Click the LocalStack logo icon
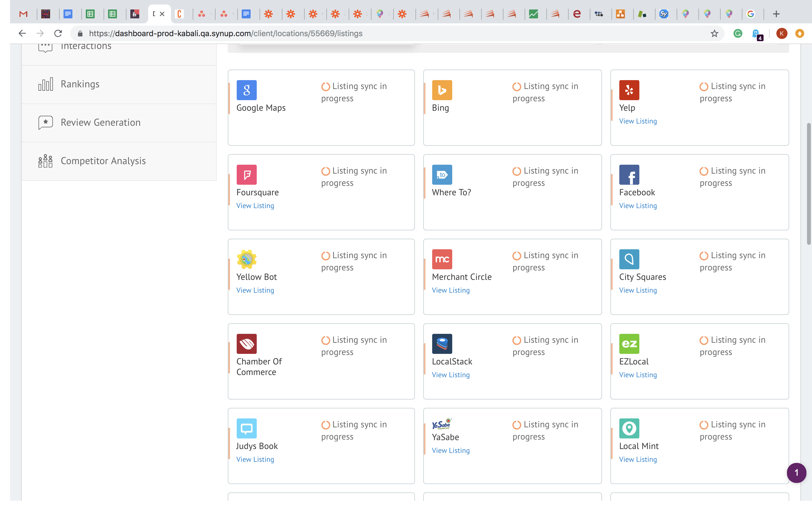Viewport: 812px width, 513px height. 442,344
